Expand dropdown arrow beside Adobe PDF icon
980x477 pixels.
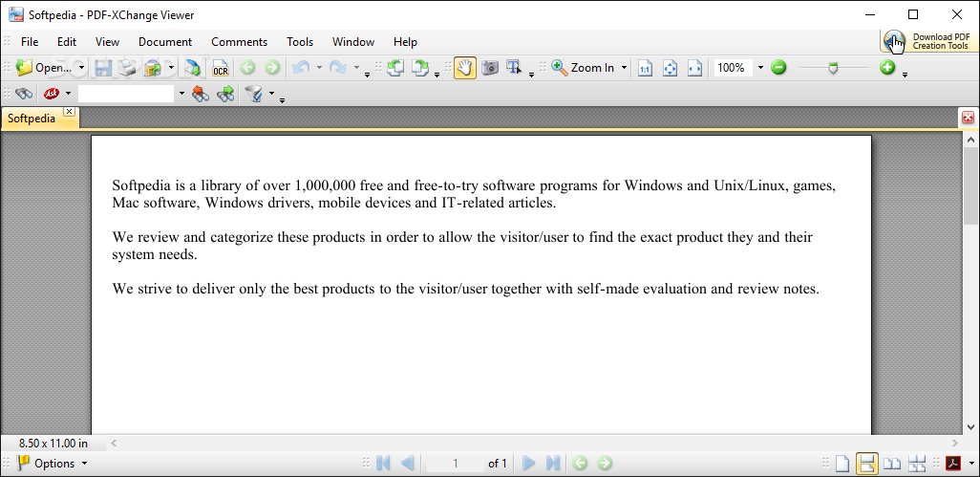pyautogui.click(x=971, y=464)
